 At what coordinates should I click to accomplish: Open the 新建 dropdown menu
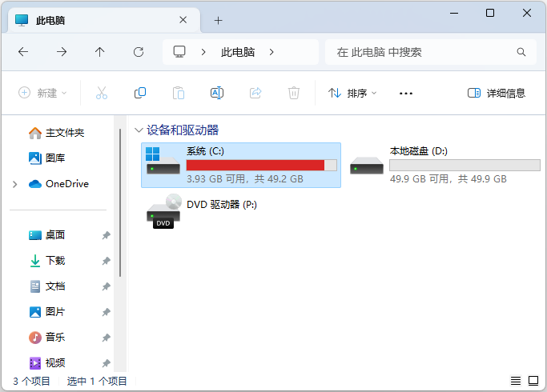pos(43,93)
